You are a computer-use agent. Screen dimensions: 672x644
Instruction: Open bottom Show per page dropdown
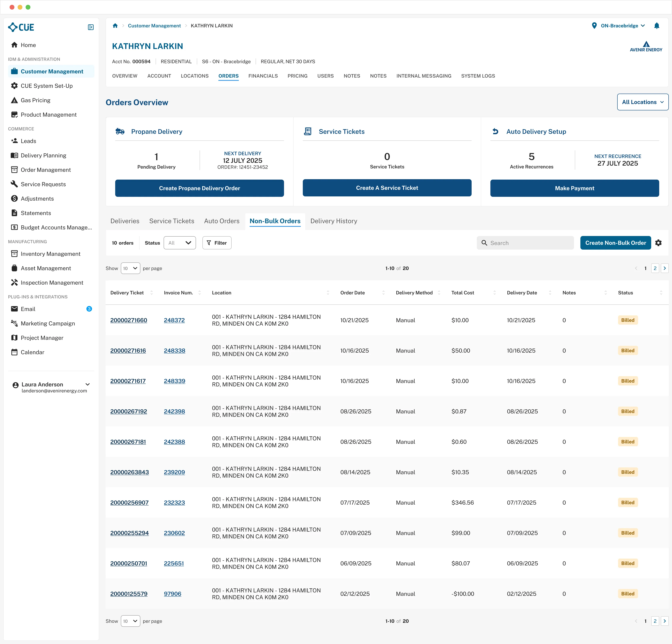(x=130, y=621)
